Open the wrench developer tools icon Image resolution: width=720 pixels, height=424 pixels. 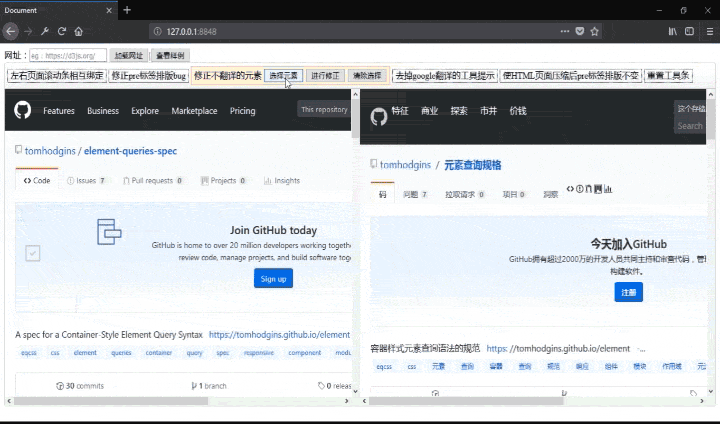45,31
